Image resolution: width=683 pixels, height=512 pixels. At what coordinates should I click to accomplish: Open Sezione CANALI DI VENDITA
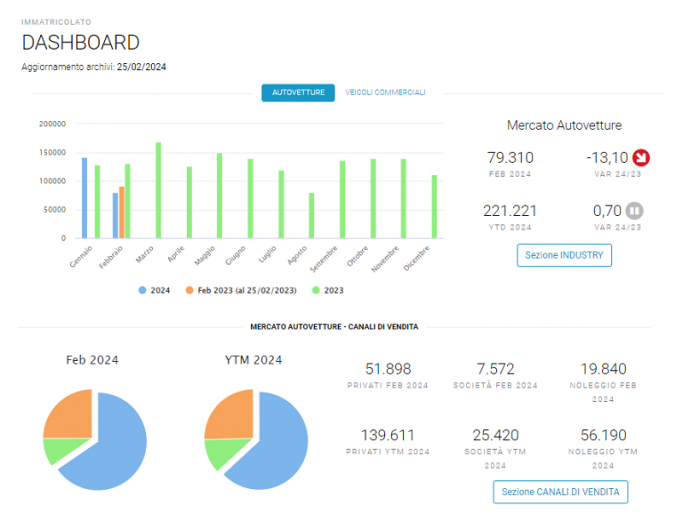(x=560, y=492)
